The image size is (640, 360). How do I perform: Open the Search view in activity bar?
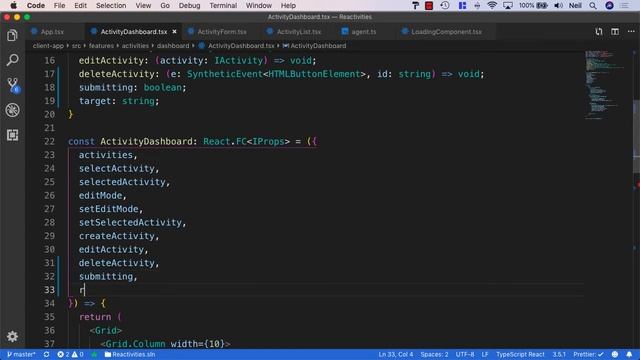click(12, 60)
